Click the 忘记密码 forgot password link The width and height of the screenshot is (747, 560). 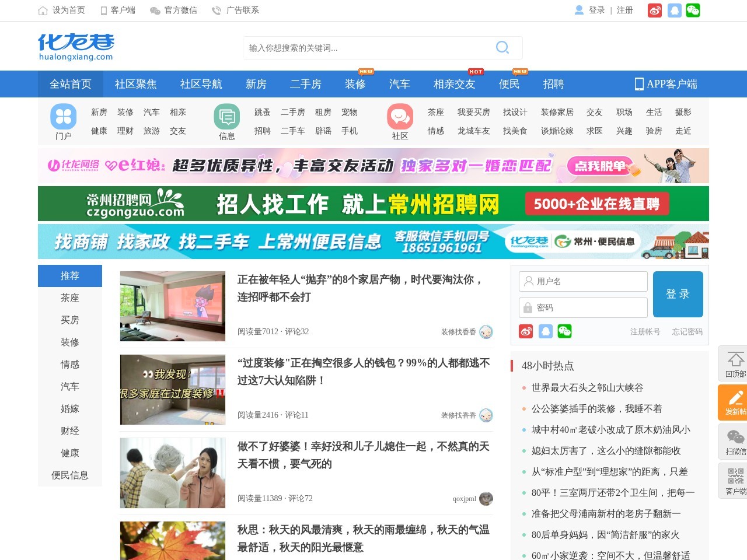pyautogui.click(x=687, y=332)
